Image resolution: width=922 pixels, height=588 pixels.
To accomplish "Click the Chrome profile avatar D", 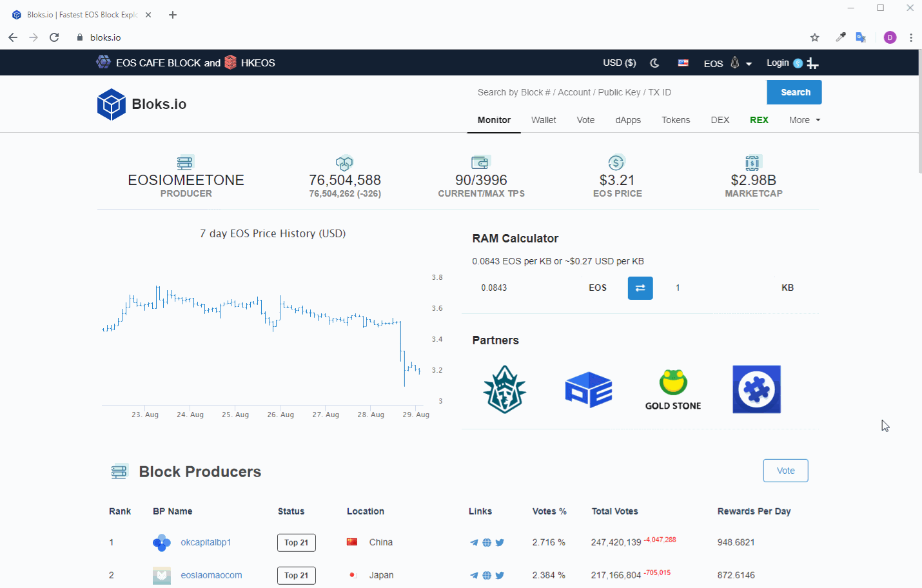I will pos(890,37).
